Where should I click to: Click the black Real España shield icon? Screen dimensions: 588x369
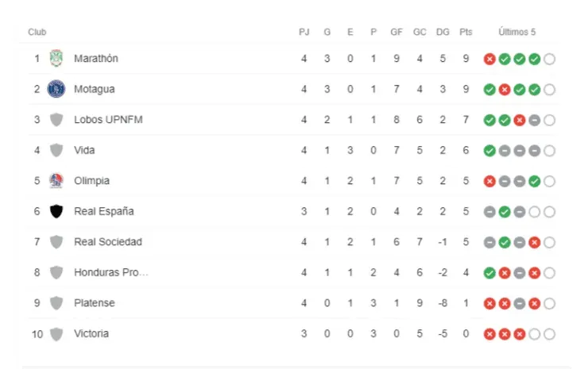[56, 211]
